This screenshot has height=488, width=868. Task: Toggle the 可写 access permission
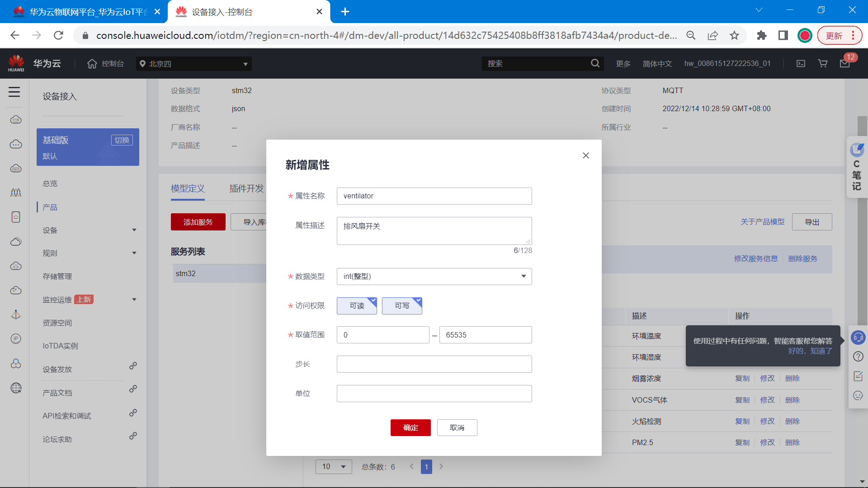click(402, 306)
